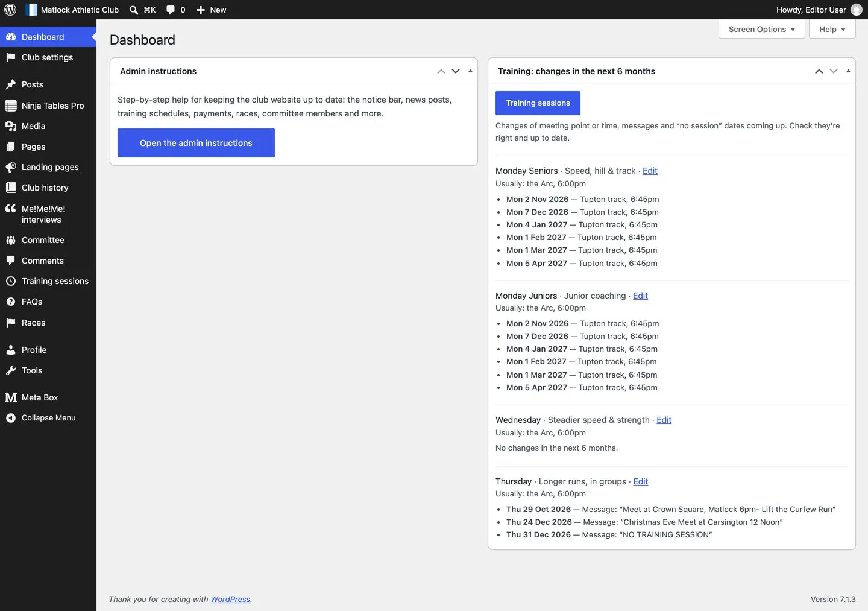Open Club settings in the sidebar
Image resolution: width=868 pixels, height=611 pixels.
[x=48, y=57]
